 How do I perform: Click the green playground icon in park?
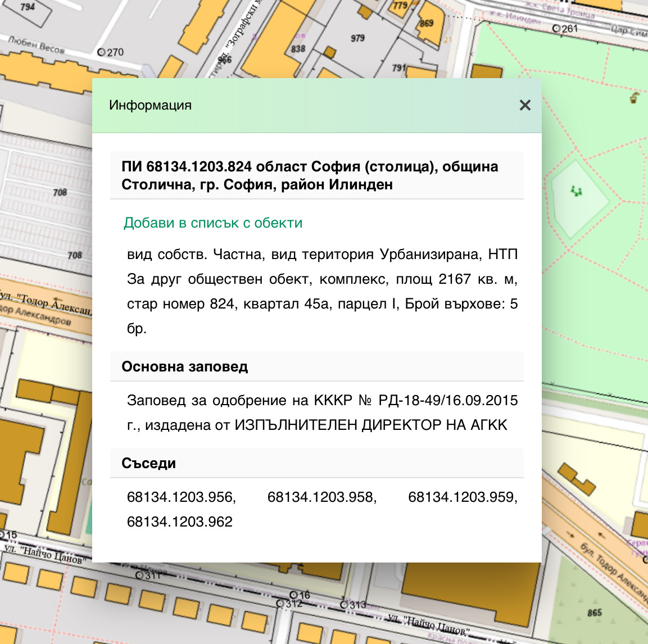point(575,192)
